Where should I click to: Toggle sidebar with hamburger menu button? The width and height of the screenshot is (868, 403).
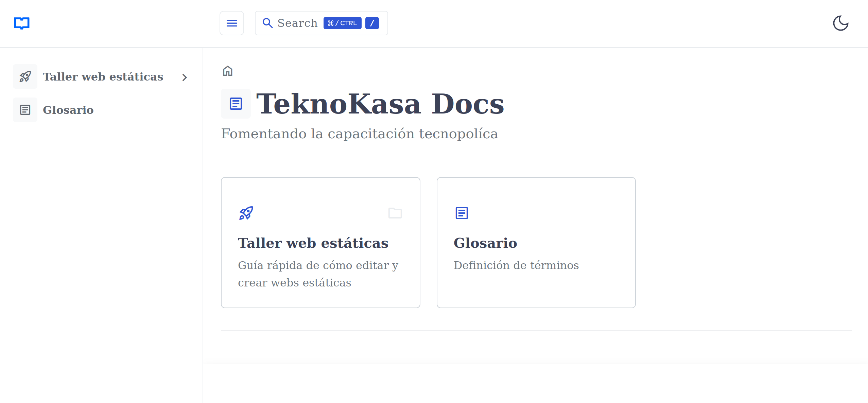pos(232,23)
